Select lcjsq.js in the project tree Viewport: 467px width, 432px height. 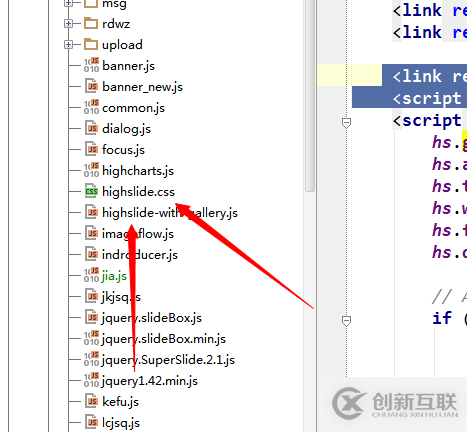click(x=121, y=423)
